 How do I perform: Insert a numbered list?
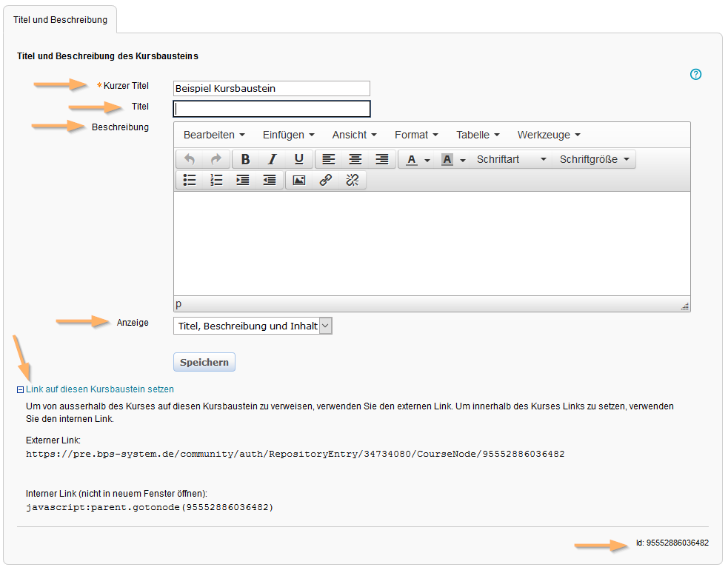click(x=216, y=180)
